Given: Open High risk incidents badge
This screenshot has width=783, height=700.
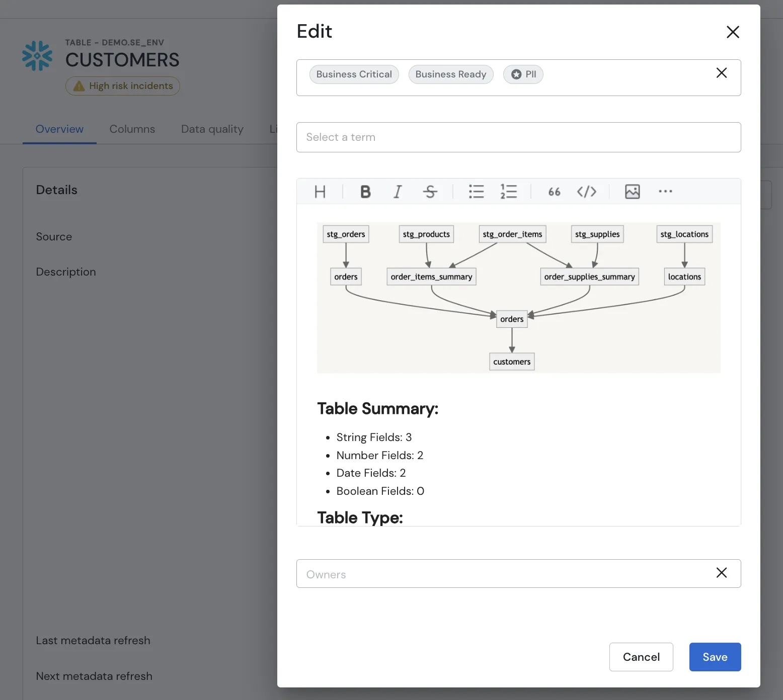Looking at the screenshot, I should coord(123,86).
